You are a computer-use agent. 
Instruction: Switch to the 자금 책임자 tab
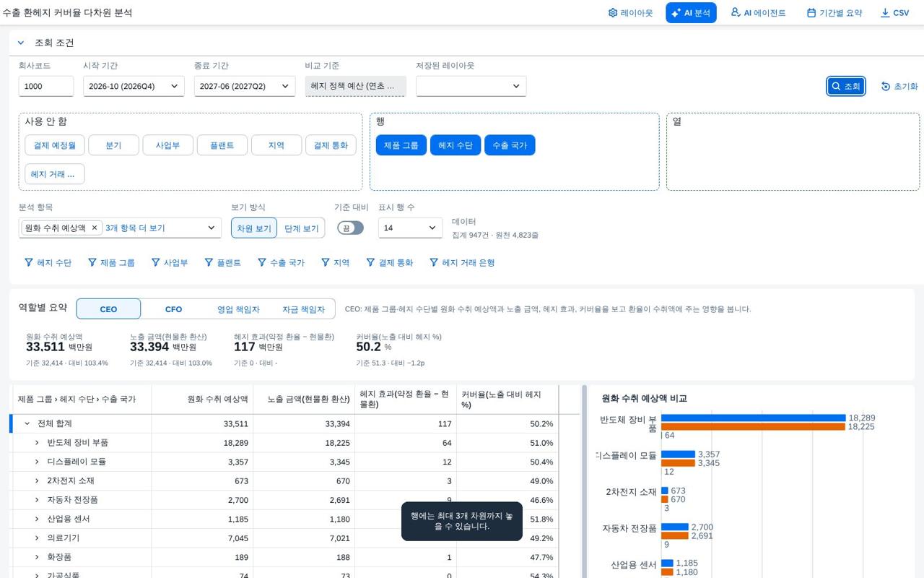click(303, 309)
